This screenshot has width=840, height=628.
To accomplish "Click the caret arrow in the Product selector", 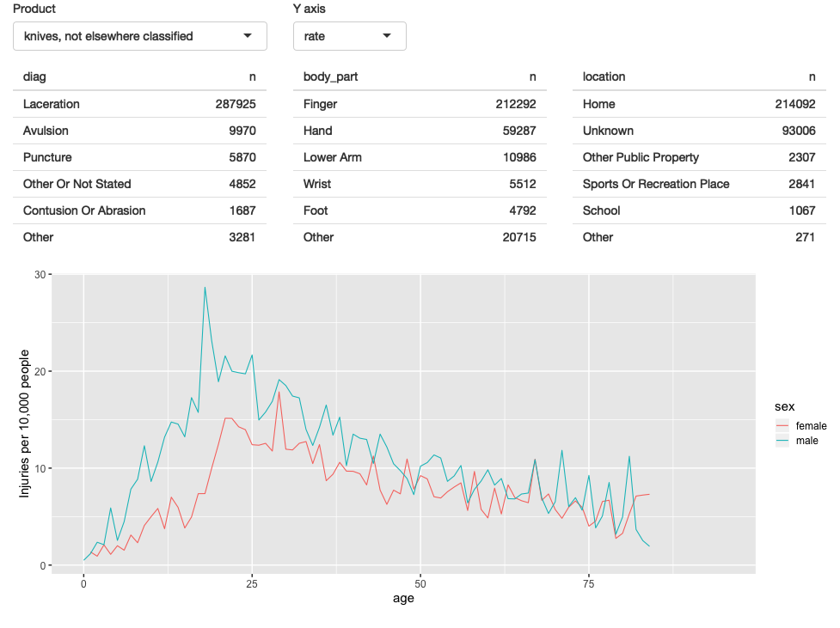I will click(248, 36).
